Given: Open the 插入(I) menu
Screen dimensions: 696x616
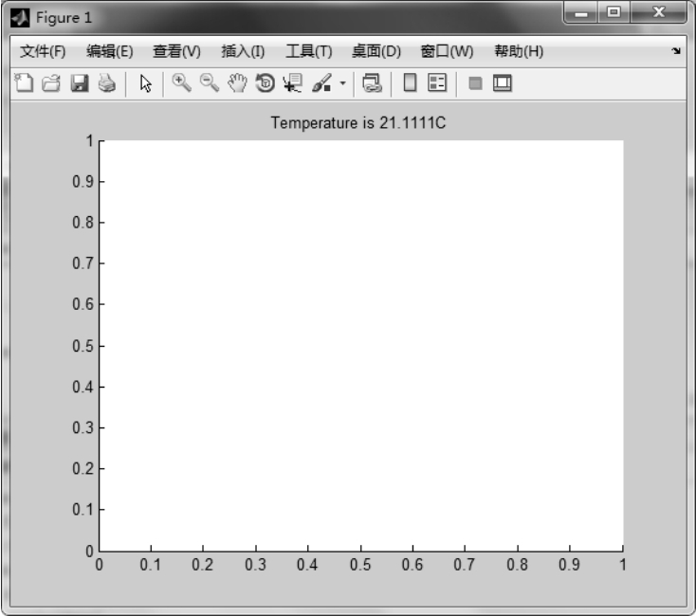Looking at the screenshot, I should point(243,51).
